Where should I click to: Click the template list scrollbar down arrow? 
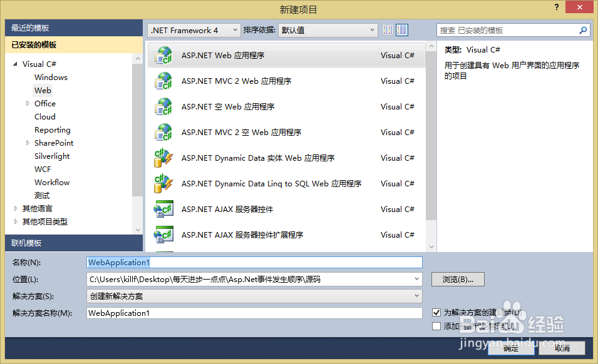click(431, 246)
